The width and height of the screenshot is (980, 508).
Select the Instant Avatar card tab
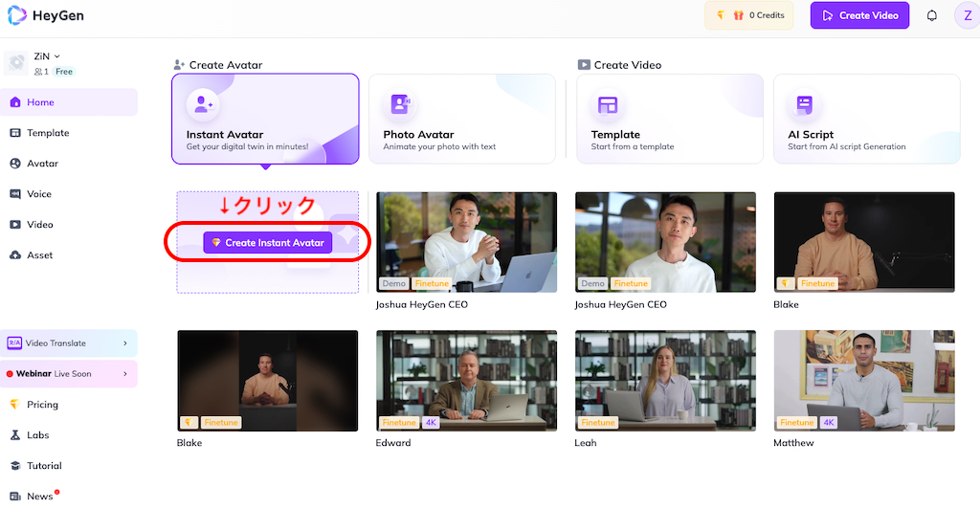click(265, 119)
